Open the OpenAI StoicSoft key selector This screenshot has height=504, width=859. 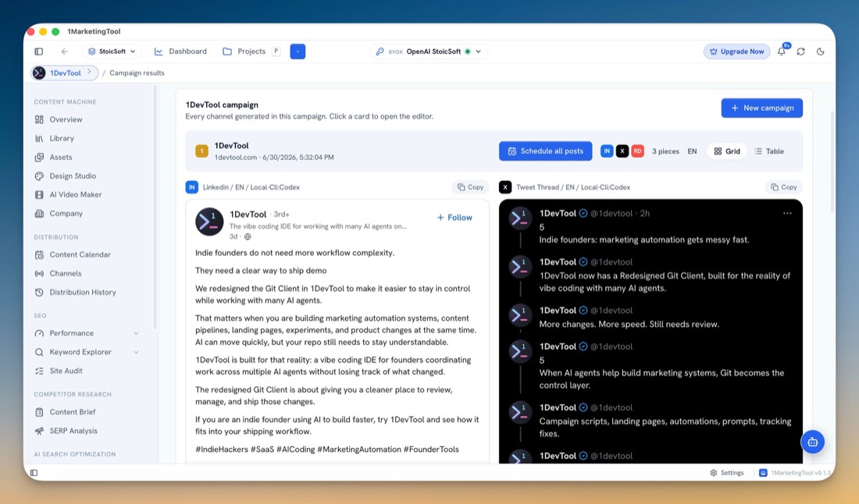click(x=429, y=51)
